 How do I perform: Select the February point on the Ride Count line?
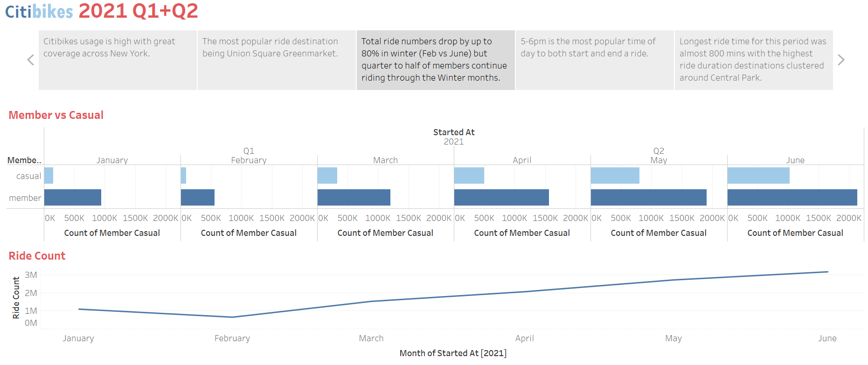(232, 317)
